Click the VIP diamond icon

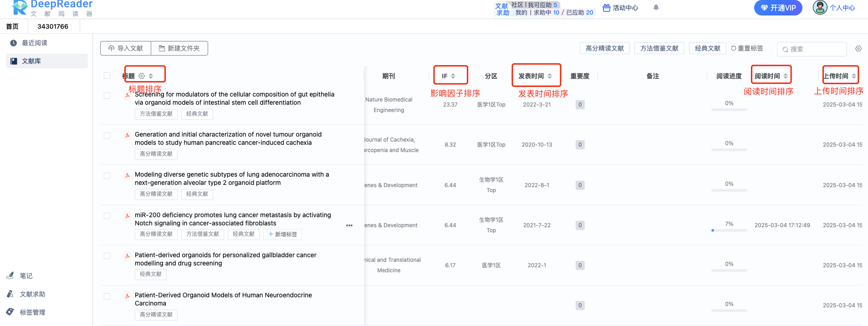(x=765, y=8)
